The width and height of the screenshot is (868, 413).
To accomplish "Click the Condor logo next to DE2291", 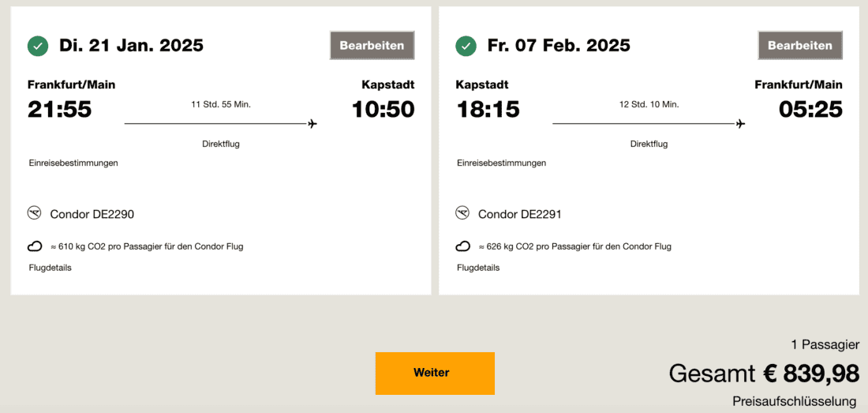I will 462,213.
